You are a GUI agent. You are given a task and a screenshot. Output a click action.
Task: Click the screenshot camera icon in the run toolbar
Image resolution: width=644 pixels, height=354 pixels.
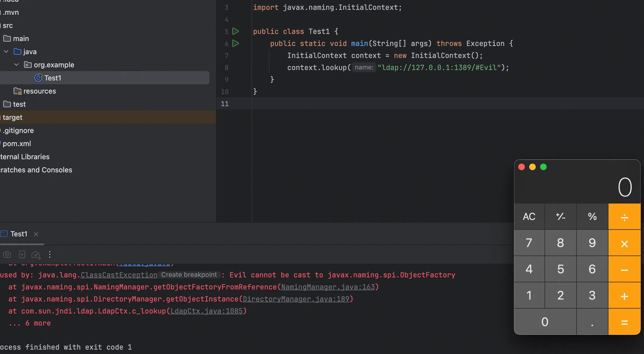pyautogui.click(x=7, y=255)
